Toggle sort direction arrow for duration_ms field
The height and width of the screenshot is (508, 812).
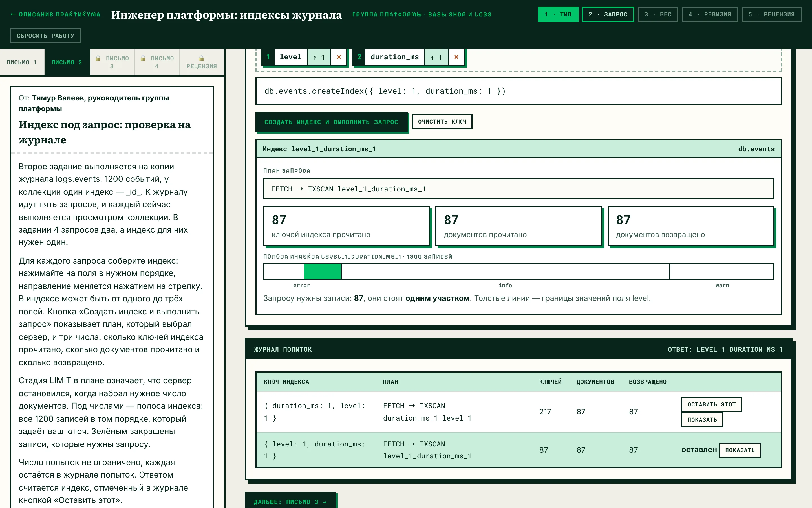436,57
